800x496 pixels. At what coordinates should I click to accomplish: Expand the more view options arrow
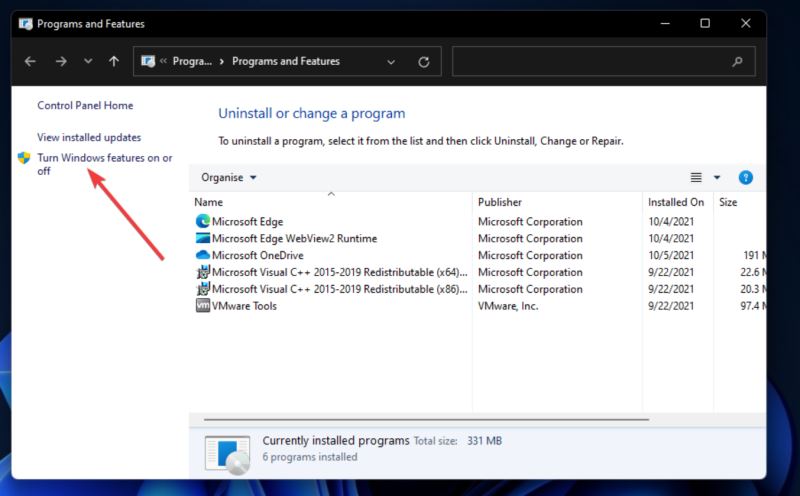coord(717,178)
